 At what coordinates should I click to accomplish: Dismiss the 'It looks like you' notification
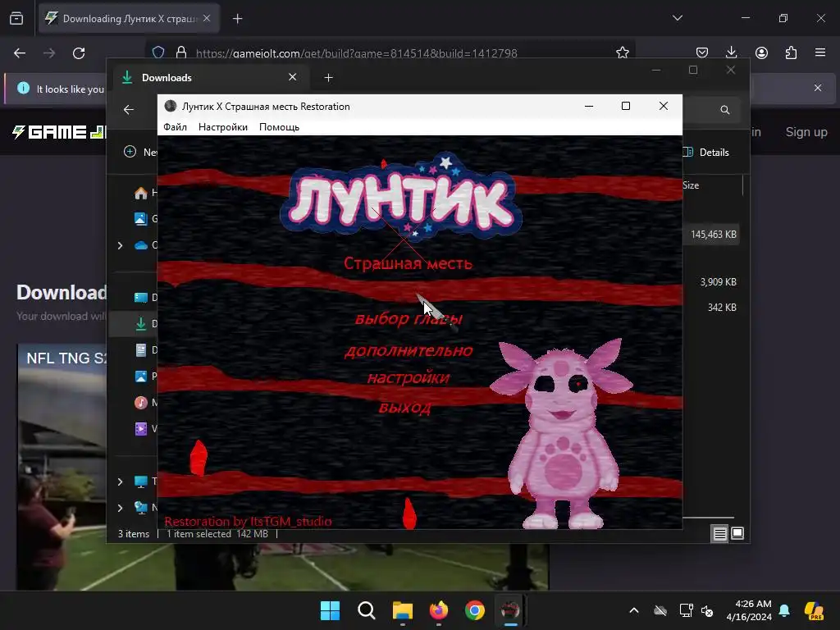pyautogui.click(x=818, y=88)
